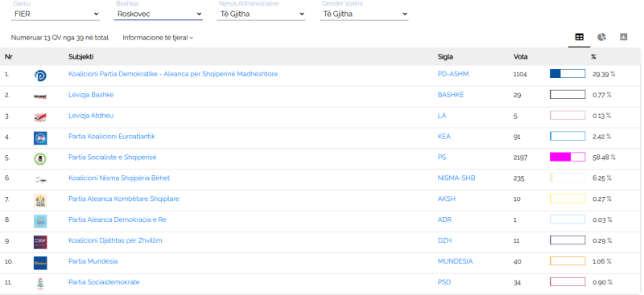Switch to table view icon

coord(579,37)
